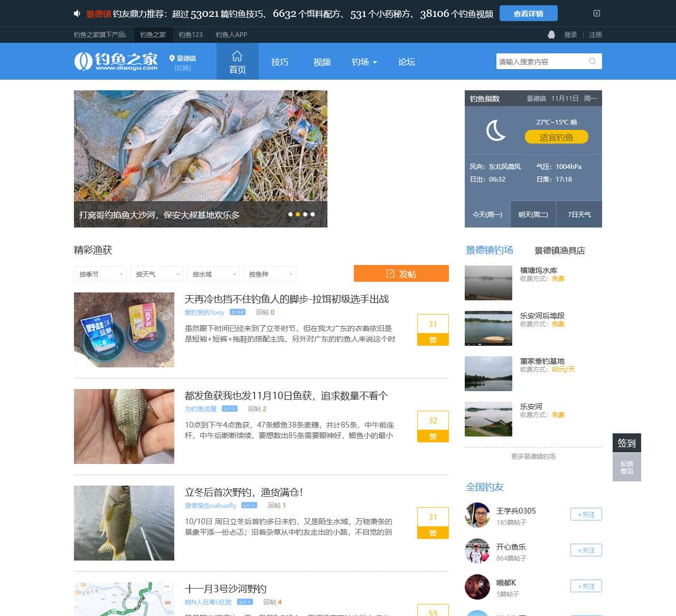Click the 适宜钓鱼 yellow badge
Image resolution: width=676 pixels, height=616 pixels.
click(x=556, y=137)
